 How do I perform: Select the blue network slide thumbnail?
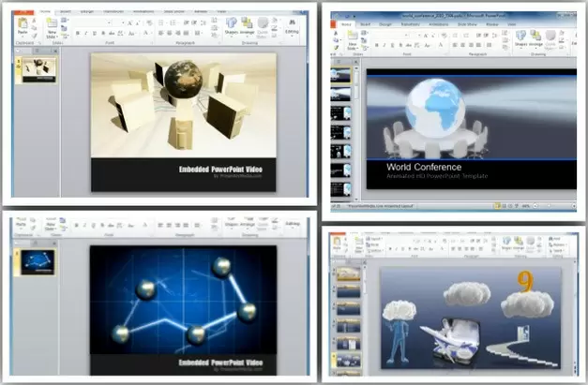click(x=38, y=261)
